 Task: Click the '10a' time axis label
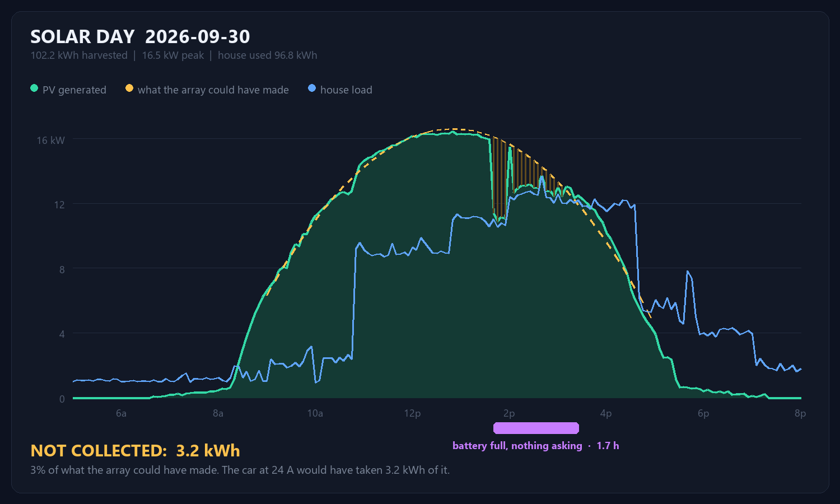point(315,413)
